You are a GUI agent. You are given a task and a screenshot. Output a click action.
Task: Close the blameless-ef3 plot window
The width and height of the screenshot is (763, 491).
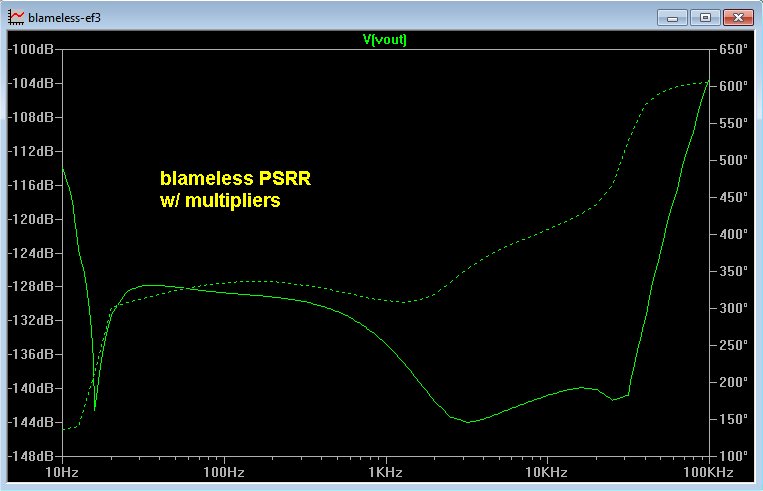pyautogui.click(x=738, y=18)
